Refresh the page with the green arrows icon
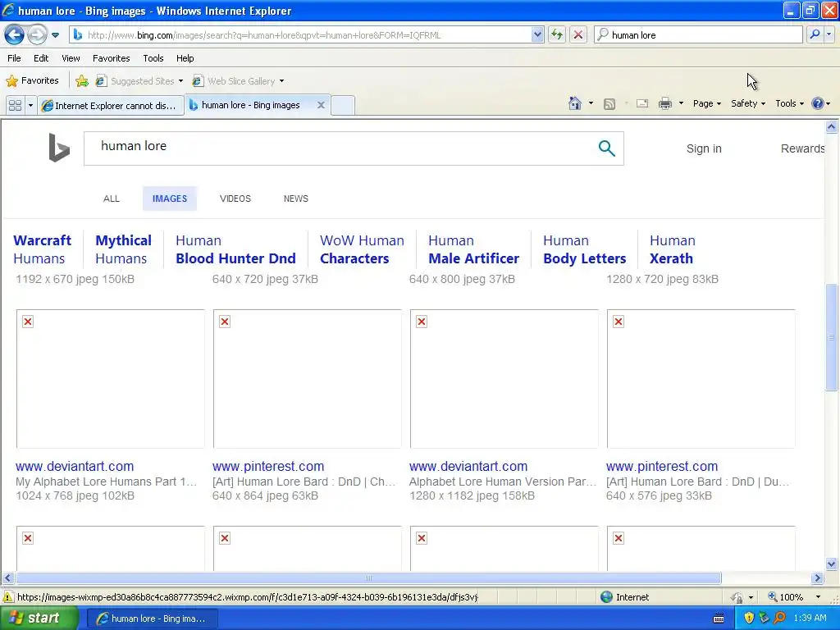The height and width of the screenshot is (630, 840). (557, 35)
